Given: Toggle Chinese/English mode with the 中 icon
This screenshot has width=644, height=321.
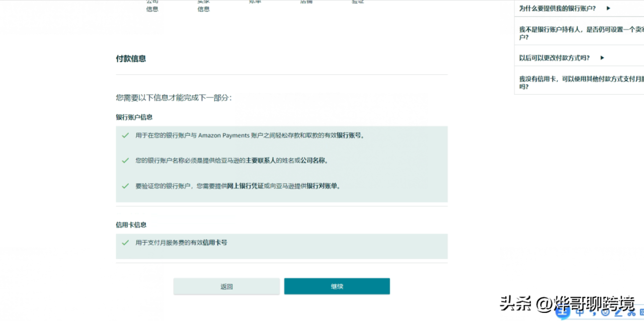Looking at the screenshot, I should pos(580,313).
